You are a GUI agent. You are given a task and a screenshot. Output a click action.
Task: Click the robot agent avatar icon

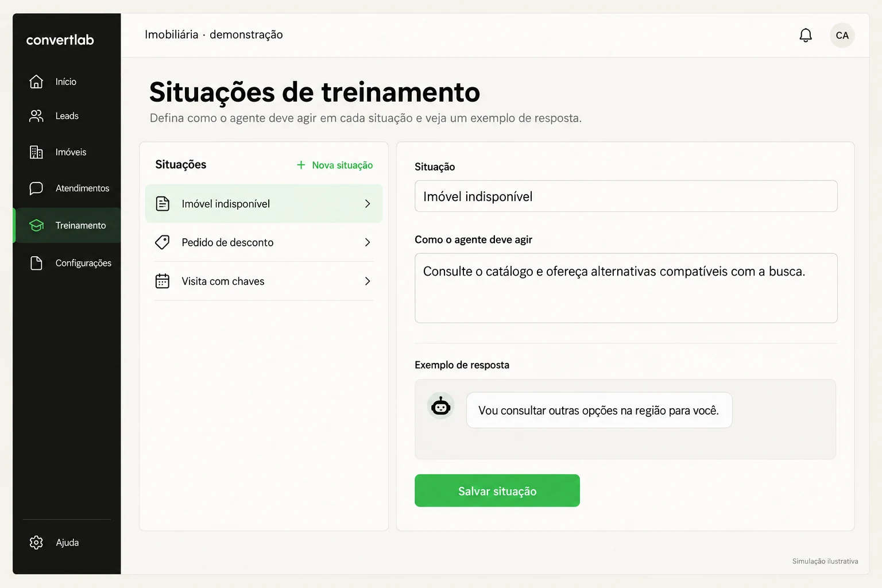pos(441,406)
